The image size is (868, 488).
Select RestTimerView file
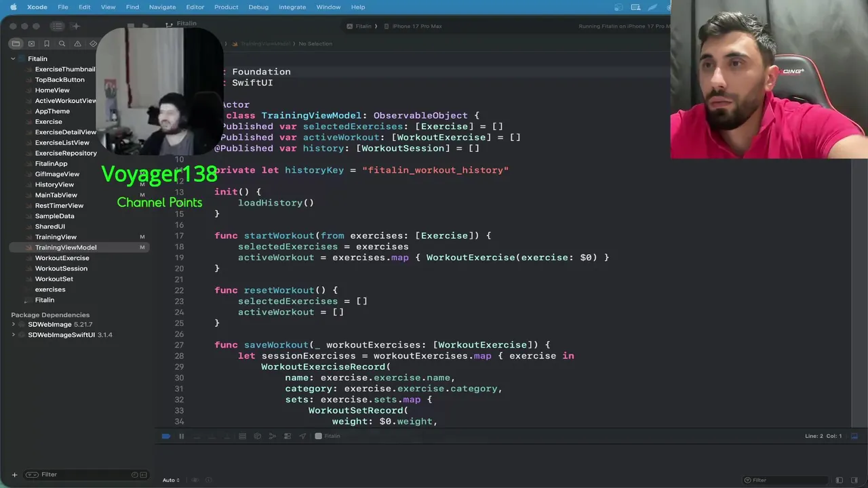click(59, 206)
